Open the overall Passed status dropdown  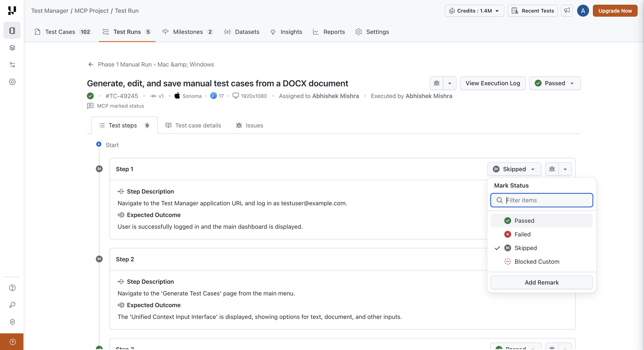click(555, 83)
